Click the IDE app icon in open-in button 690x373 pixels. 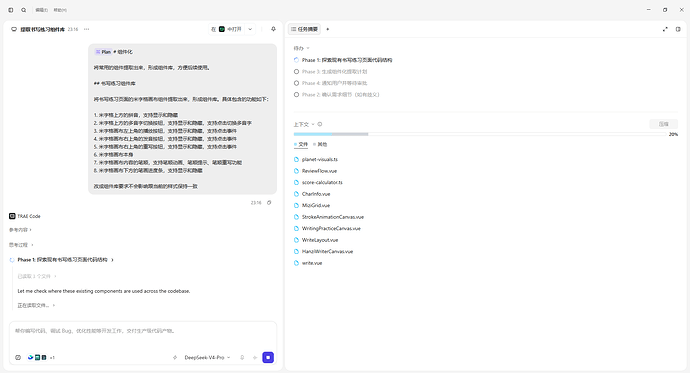point(222,29)
